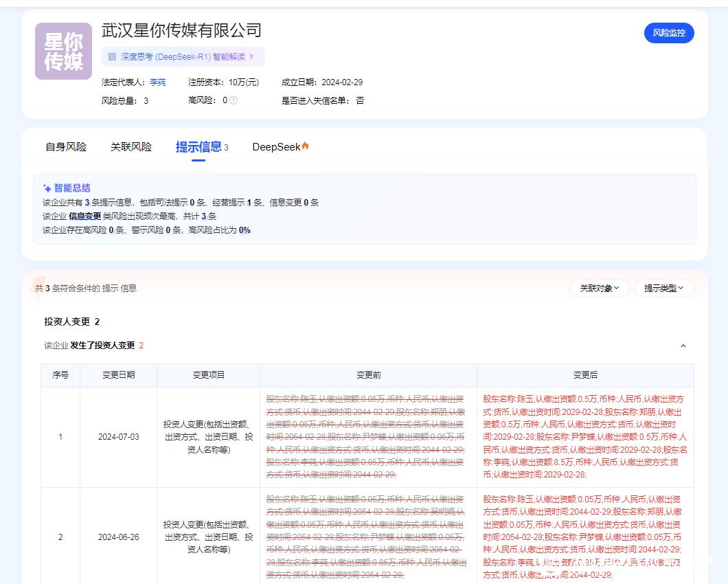Select the 2024-07-03 change record row
728x584 pixels.
[118, 437]
